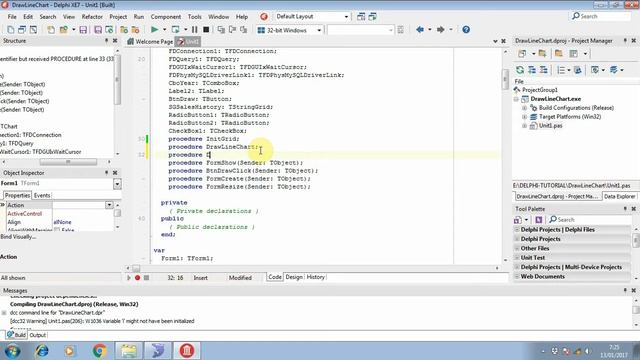Open the 32-bit Windows platform dropdown
Image resolution: width=640 pixels, height=360 pixels.
point(319,30)
